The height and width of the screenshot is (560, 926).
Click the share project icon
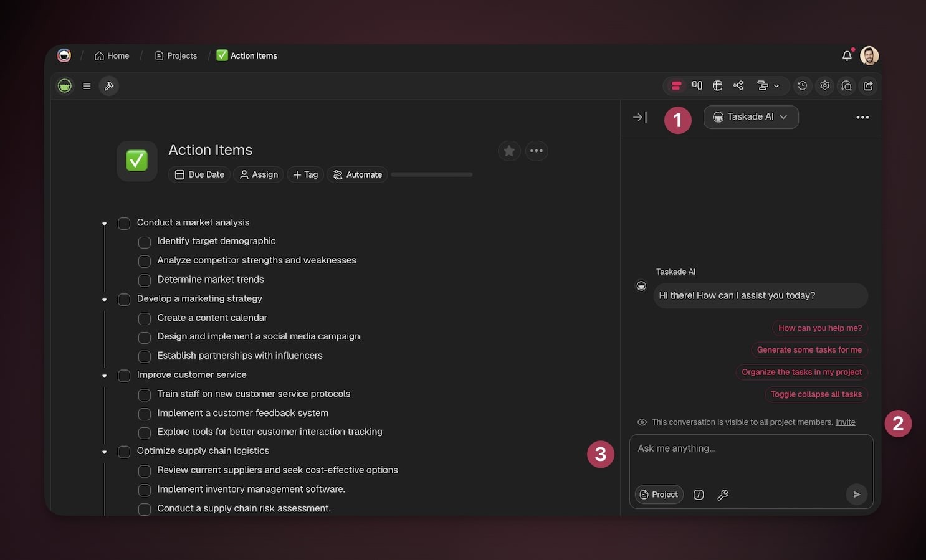868,86
